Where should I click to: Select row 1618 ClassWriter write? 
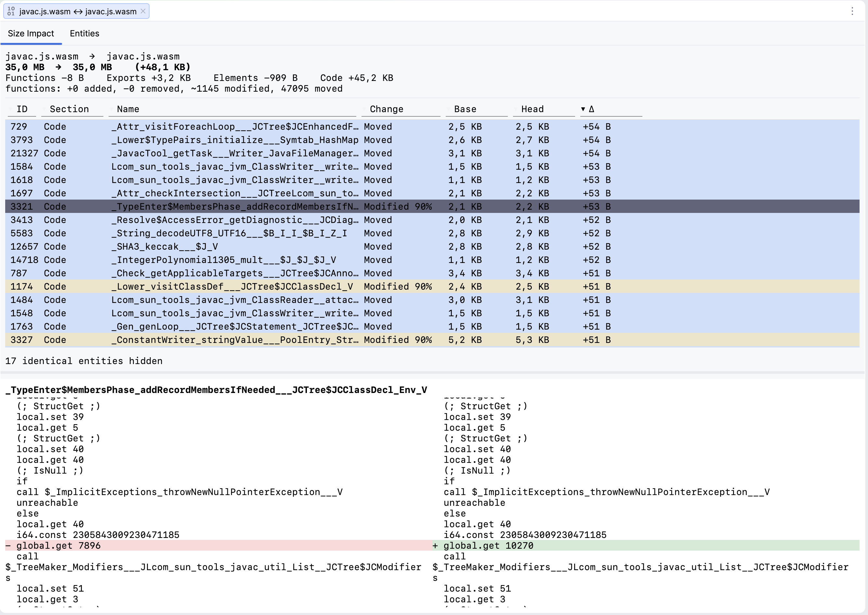432,180
